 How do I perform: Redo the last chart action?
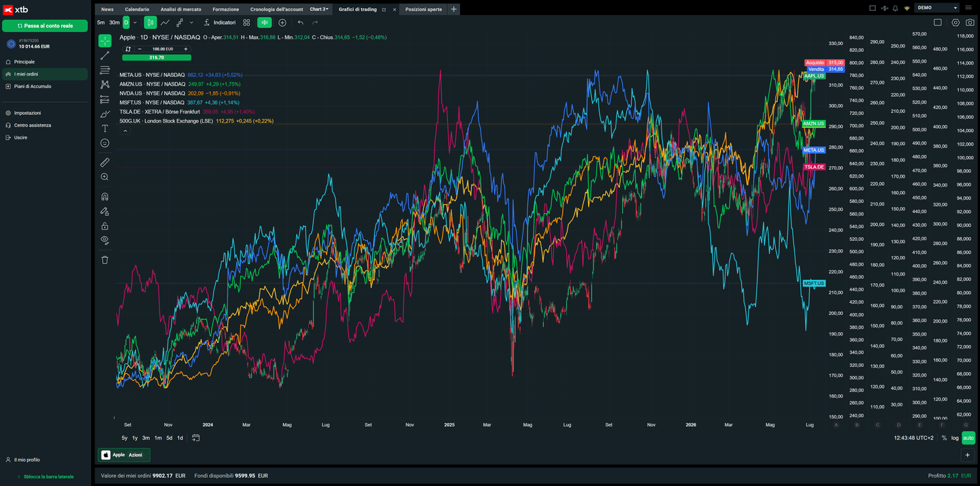[x=315, y=22]
